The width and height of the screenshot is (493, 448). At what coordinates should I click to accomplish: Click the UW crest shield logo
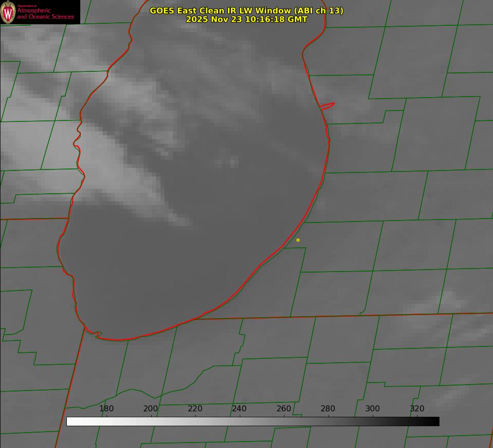coord(8,12)
